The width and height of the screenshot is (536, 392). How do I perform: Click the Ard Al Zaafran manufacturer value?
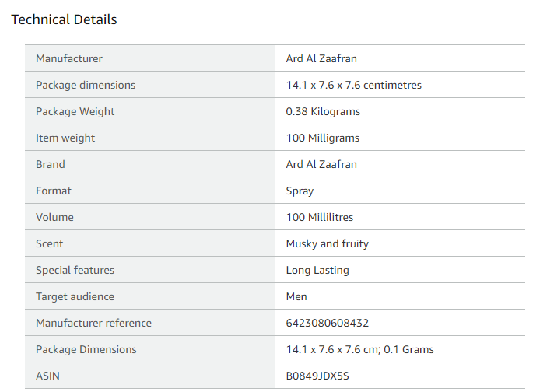coord(321,58)
